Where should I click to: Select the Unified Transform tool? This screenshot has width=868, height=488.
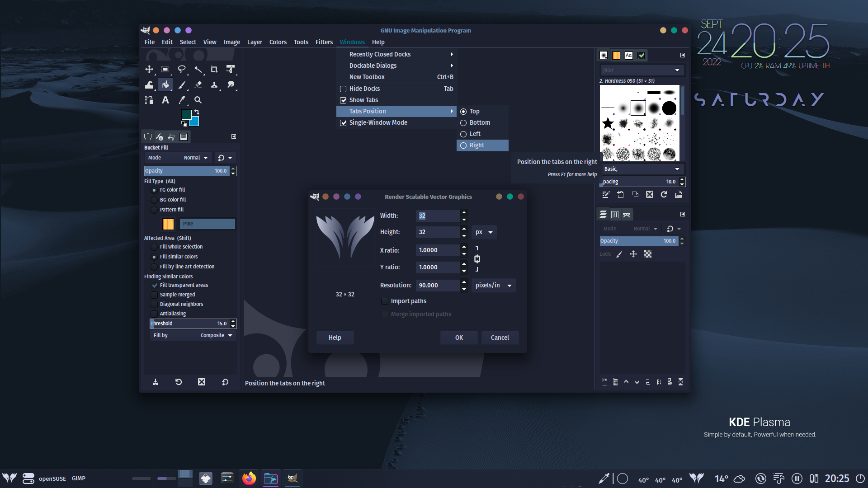[x=231, y=69]
